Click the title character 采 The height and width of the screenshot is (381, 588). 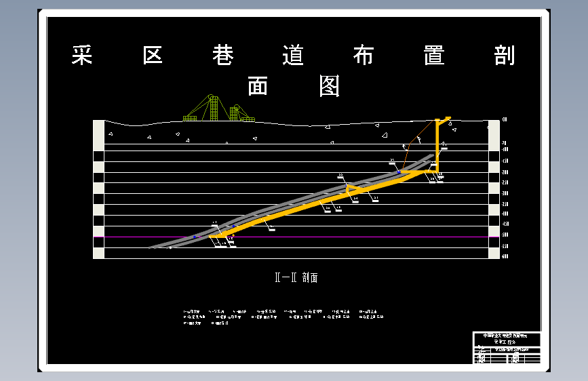tap(82, 55)
